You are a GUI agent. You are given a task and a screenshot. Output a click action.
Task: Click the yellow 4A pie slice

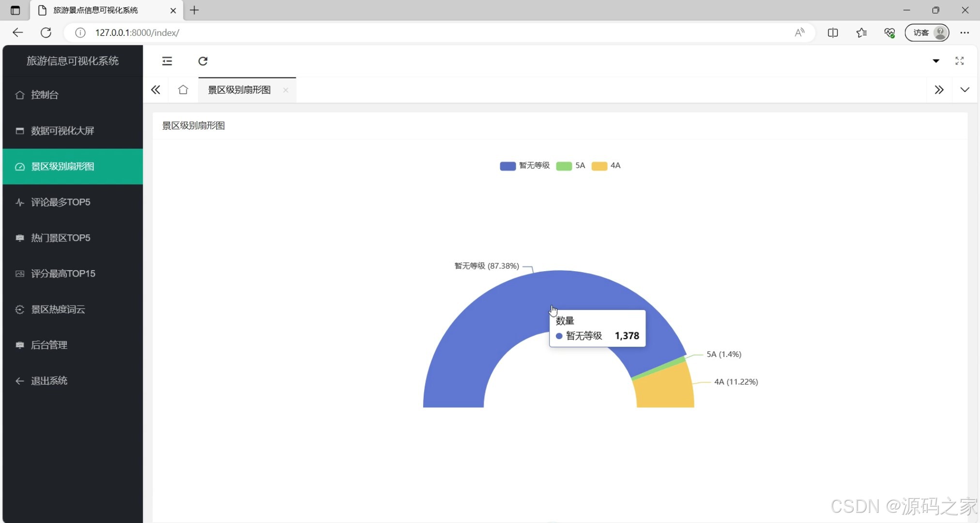[665, 388]
